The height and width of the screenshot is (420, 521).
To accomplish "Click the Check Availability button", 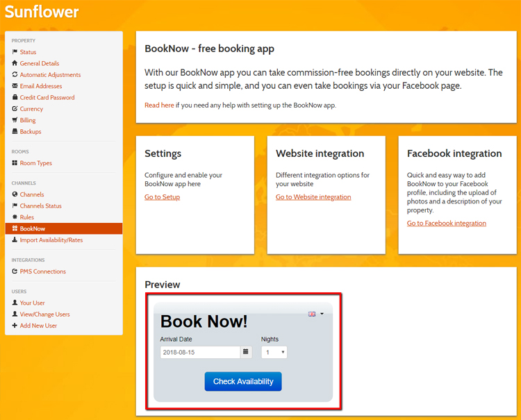I will 243,381.
